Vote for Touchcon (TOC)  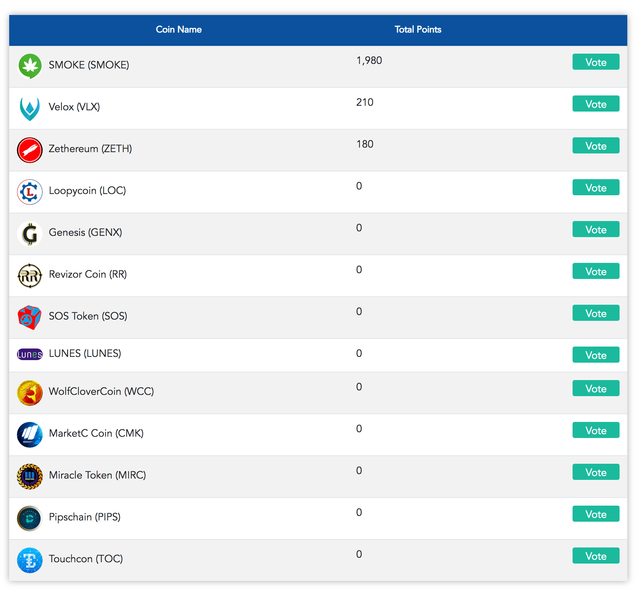click(596, 556)
